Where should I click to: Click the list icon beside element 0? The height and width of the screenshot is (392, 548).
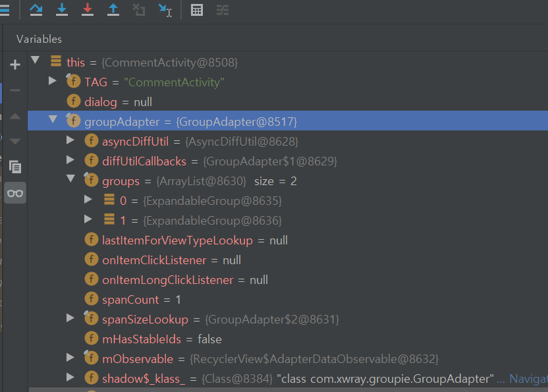pos(109,199)
